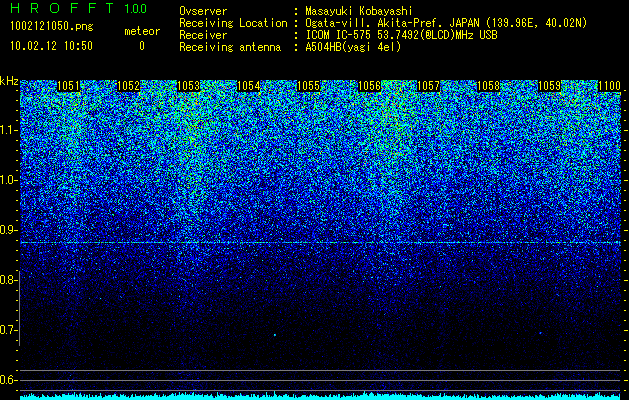
Task: Click the 1052 time marker
Action: (x=128, y=86)
